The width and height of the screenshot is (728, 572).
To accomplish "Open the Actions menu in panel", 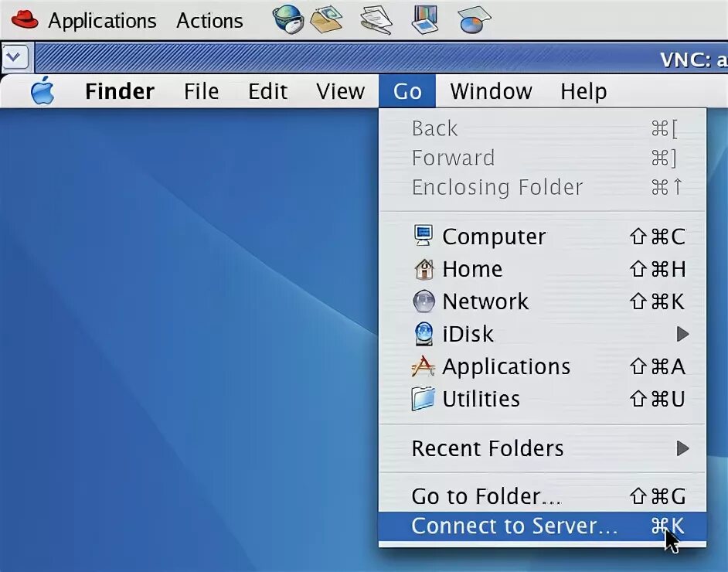I will click(209, 21).
